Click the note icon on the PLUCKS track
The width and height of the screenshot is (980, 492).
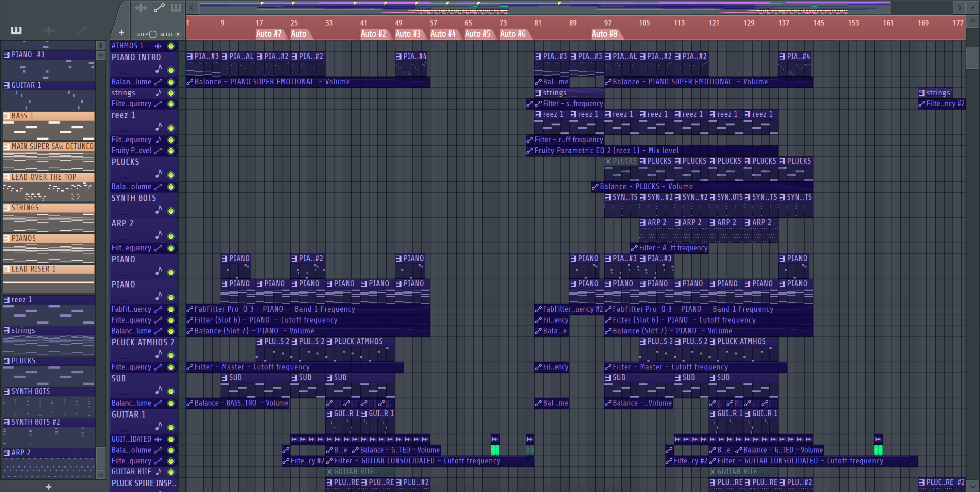coord(158,174)
